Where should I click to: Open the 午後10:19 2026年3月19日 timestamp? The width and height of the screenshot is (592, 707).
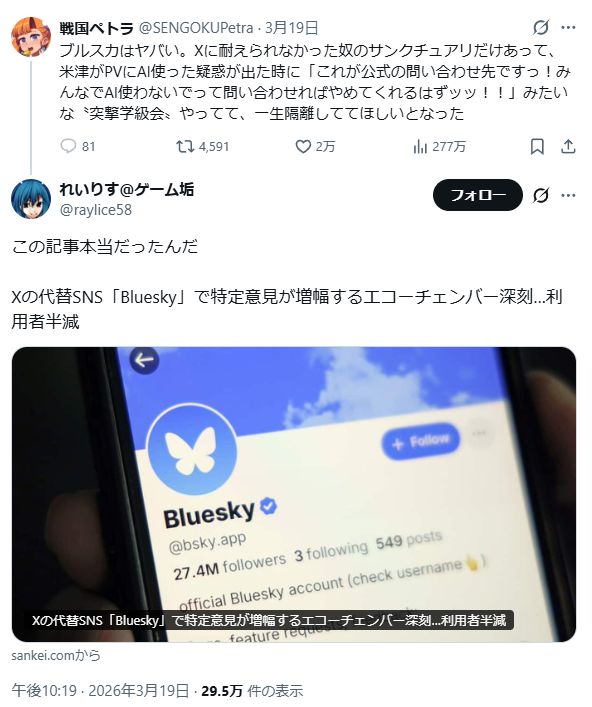coord(100,690)
